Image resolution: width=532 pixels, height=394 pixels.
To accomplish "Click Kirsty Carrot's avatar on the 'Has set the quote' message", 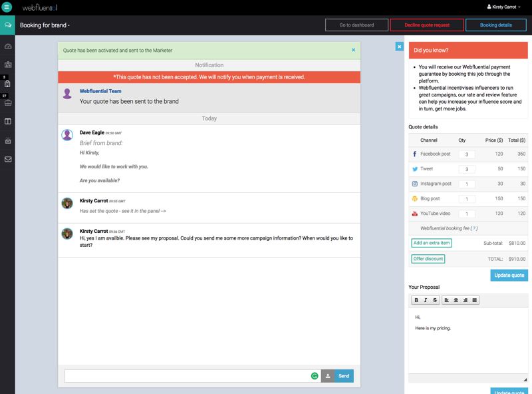I will (67, 203).
